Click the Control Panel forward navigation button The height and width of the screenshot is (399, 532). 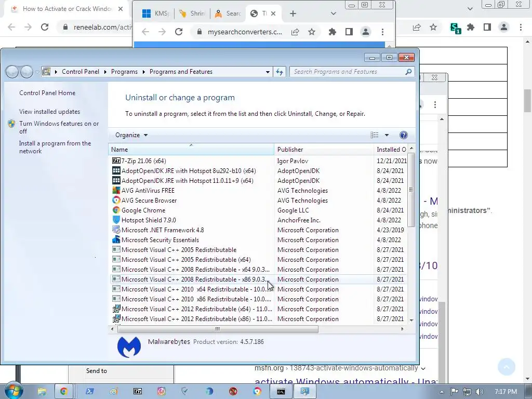[26, 72]
